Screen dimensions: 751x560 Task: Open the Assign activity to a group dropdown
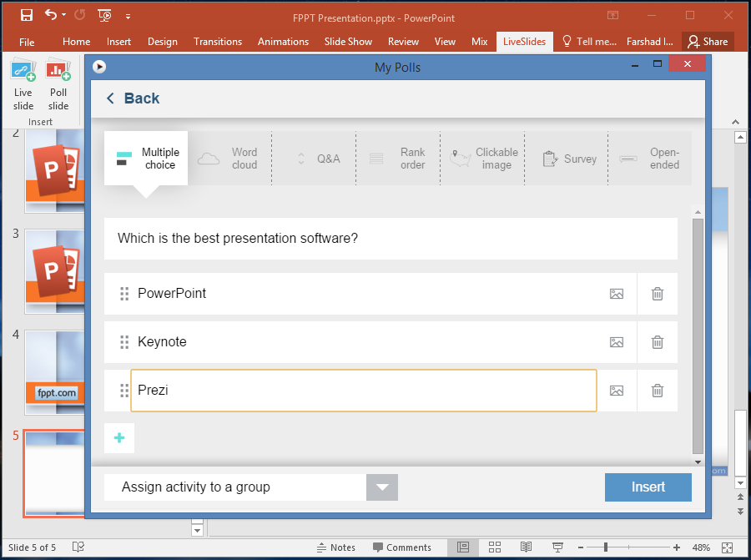(382, 487)
